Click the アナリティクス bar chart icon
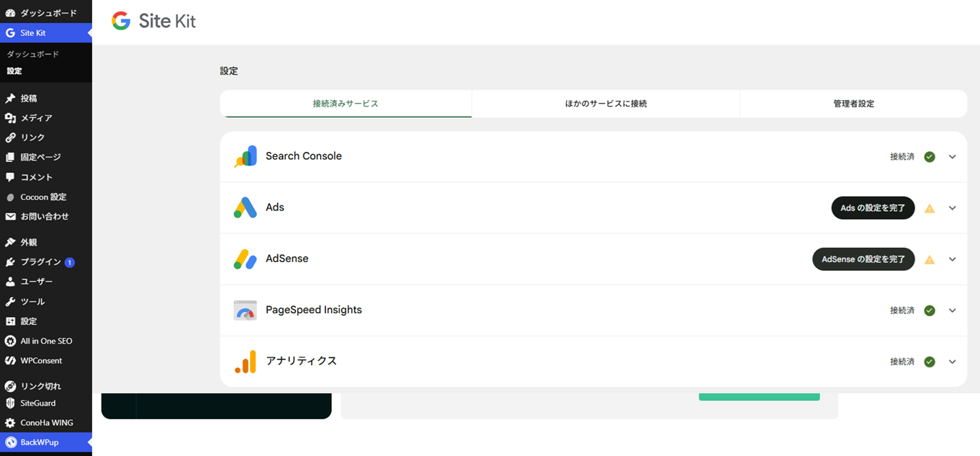 [246, 362]
